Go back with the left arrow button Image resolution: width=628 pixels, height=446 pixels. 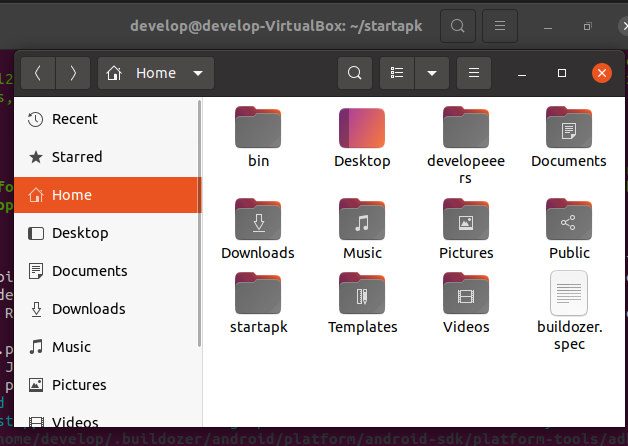[x=38, y=73]
